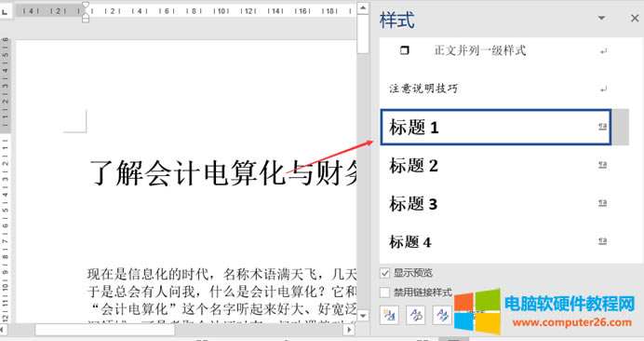Click the New Style icon button
The width and height of the screenshot is (644, 341).
click(x=389, y=316)
